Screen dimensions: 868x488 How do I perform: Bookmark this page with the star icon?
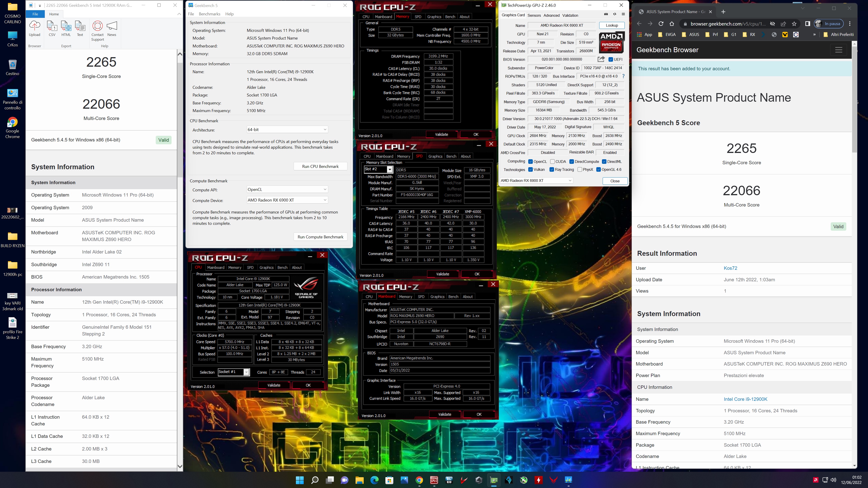pos(794,23)
